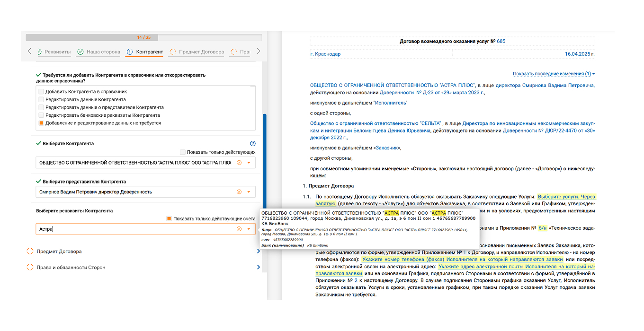Uncheck Показать только действующие счета
The height and width of the screenshot is (331, 644).
point(169,218)
